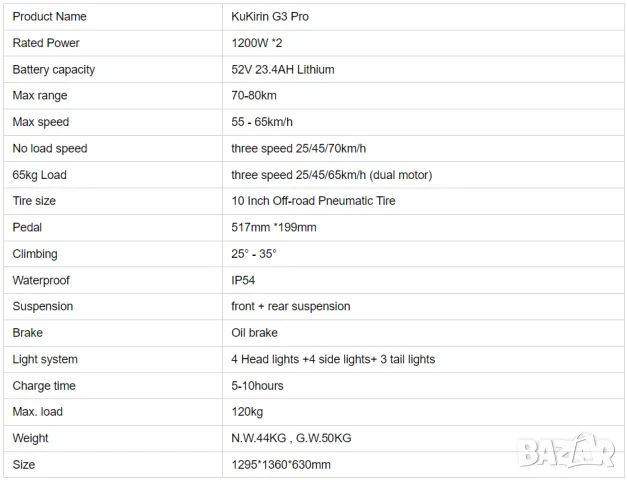Click the 'Max range' row label
The height and width of the screenshot is (480, 627).
click(42, 96)
